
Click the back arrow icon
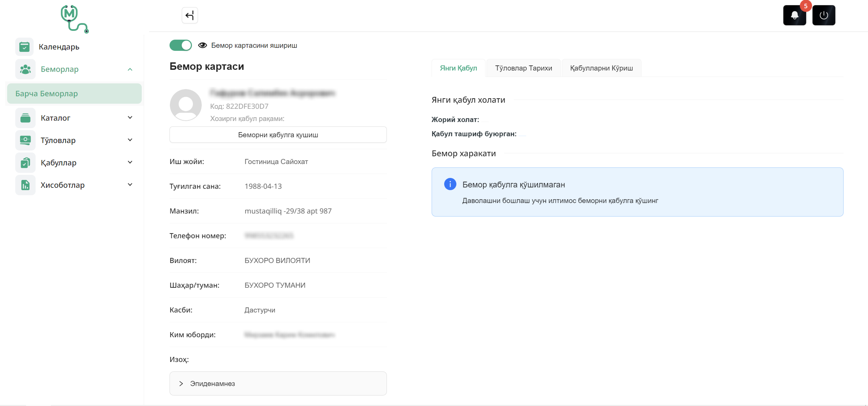[x=190, y=15]
